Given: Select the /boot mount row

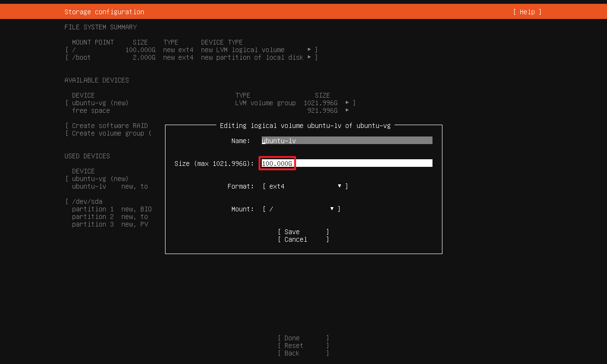Looking at the screenshot, I should pos(192,57).
